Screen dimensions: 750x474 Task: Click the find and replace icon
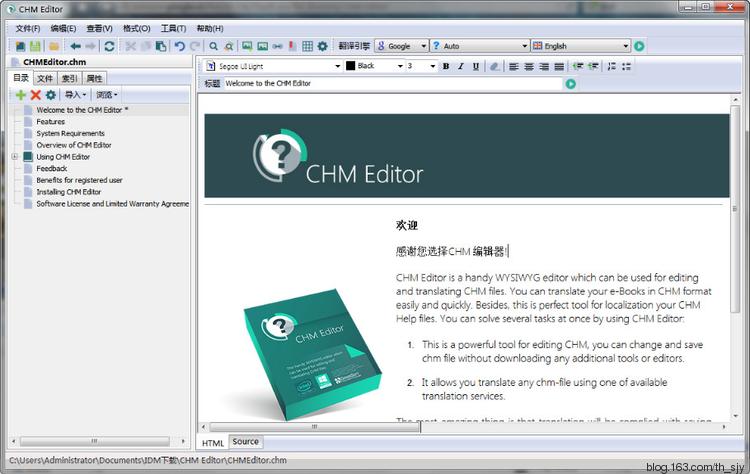click(x=229, y=46)
